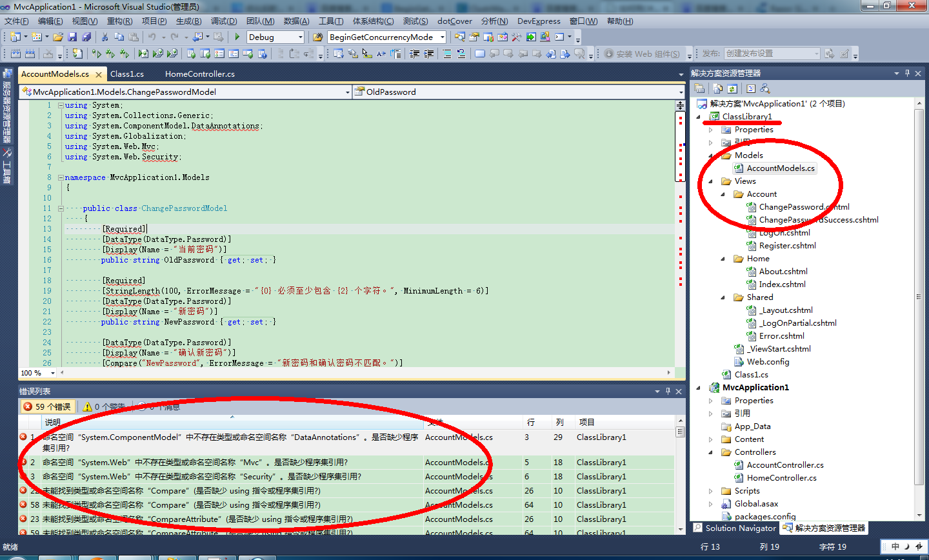This screenshot has width=929, height=560.
Task: Click the Save icon in toolbar
Action: point(72,37)
